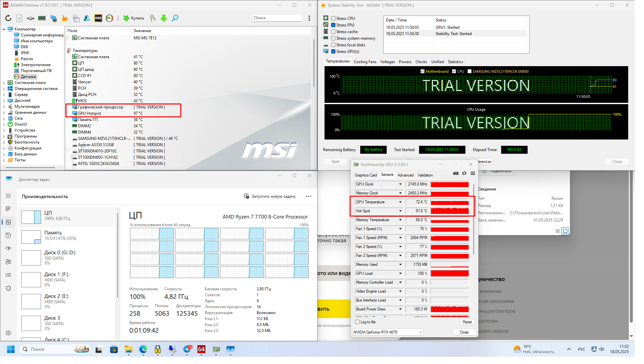Click Close in System Stability Test

(x=617, y=162)
